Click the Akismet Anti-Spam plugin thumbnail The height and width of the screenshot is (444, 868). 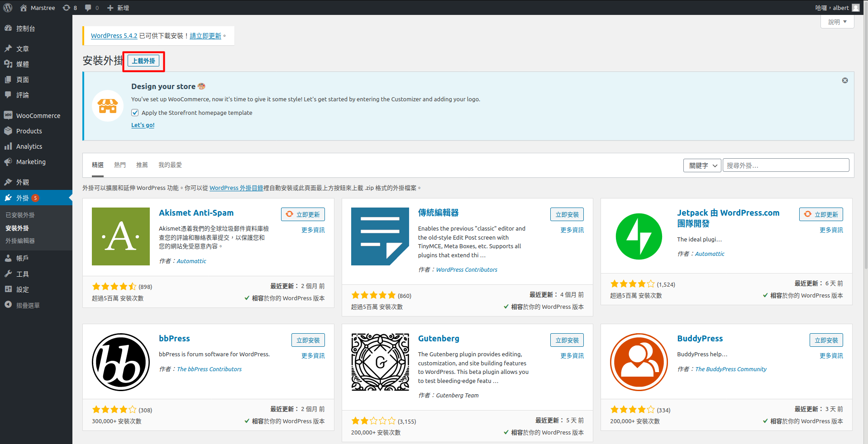tap(121, 236)
